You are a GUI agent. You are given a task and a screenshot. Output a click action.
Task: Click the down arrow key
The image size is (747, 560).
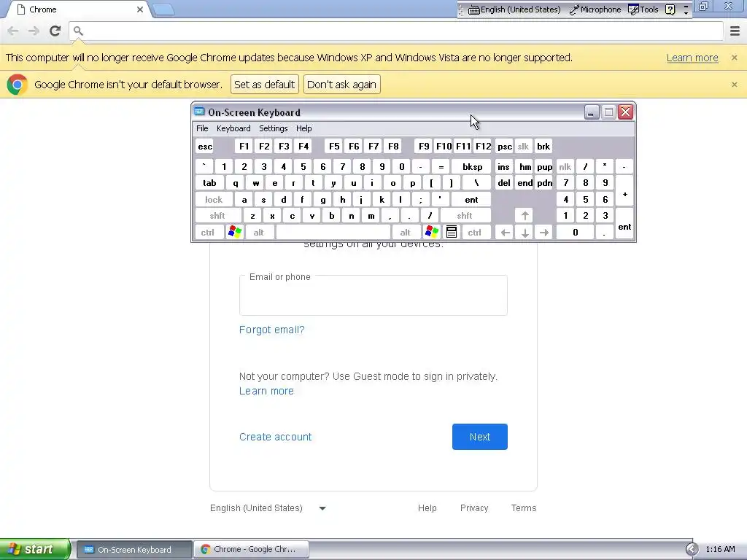click(x=525, y=233)
